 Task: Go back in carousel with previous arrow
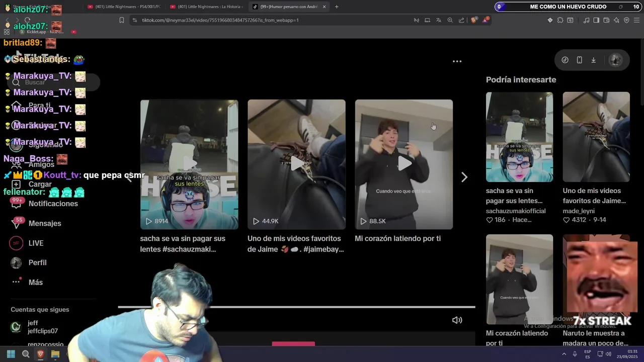point(129,177)
